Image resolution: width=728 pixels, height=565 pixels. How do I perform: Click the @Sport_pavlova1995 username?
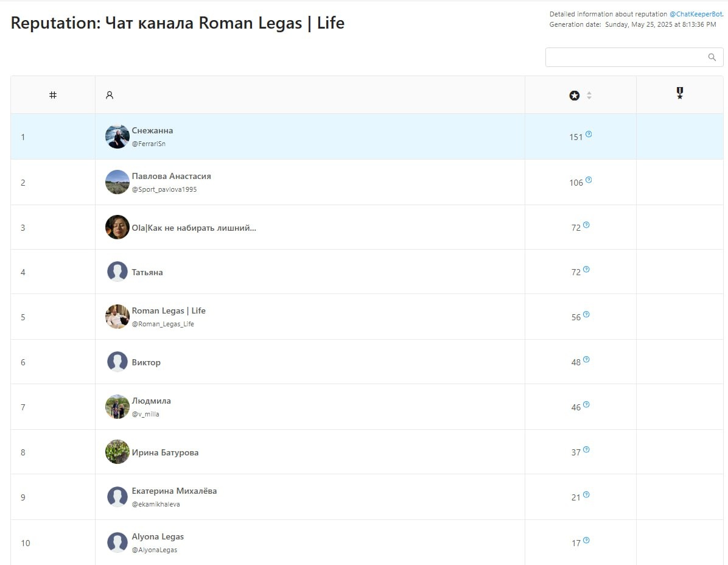pyautogui.click(x=164, y=189)
